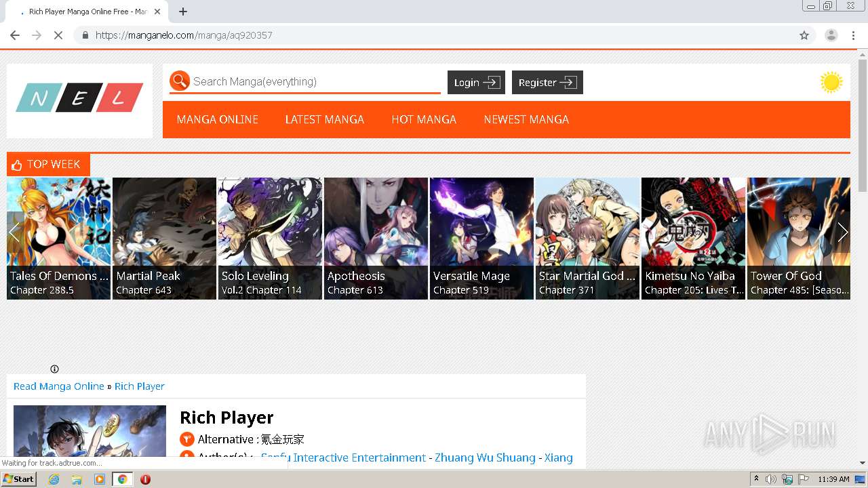Click the taskbar clock showing 11:39 AM

coord(833,479)
